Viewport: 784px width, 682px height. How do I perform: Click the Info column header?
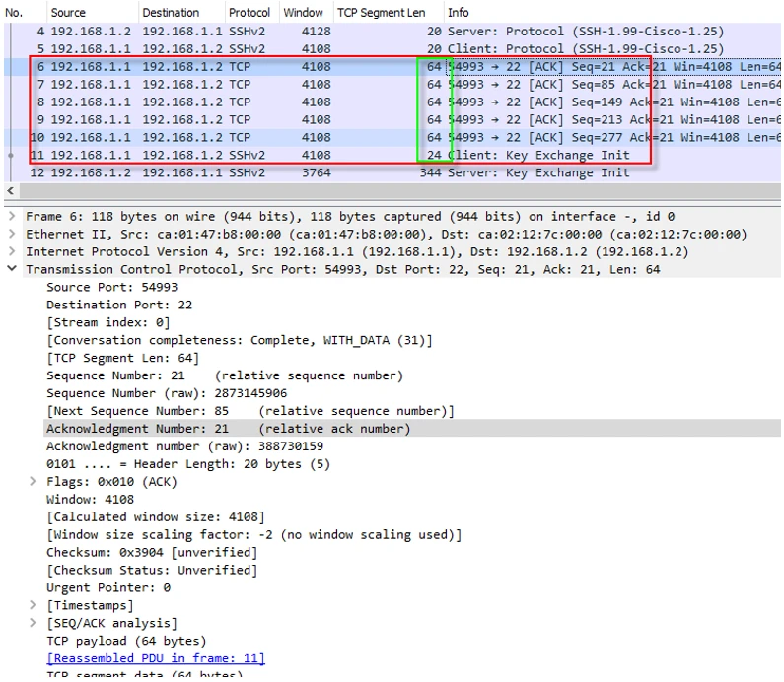(x=459, y=13)
